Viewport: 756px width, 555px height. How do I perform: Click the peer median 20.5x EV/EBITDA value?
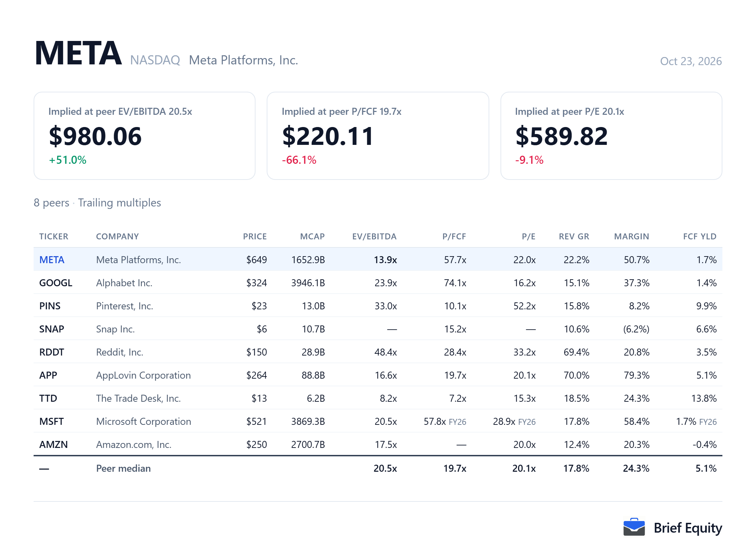[x=385, y=468]
